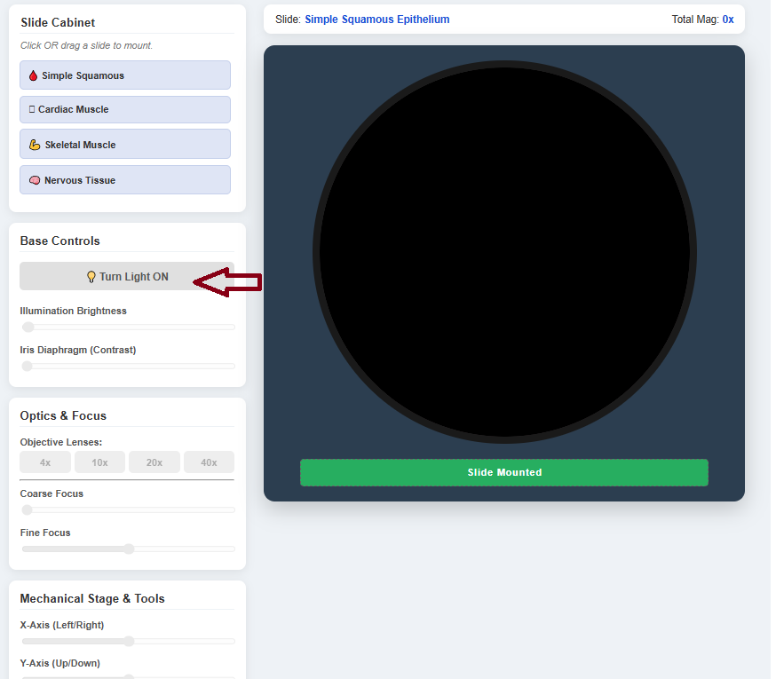This screenshot has width=784, height=679.
Task: Click the black microscope viewport circle
Action: click(x=504, y=252)
